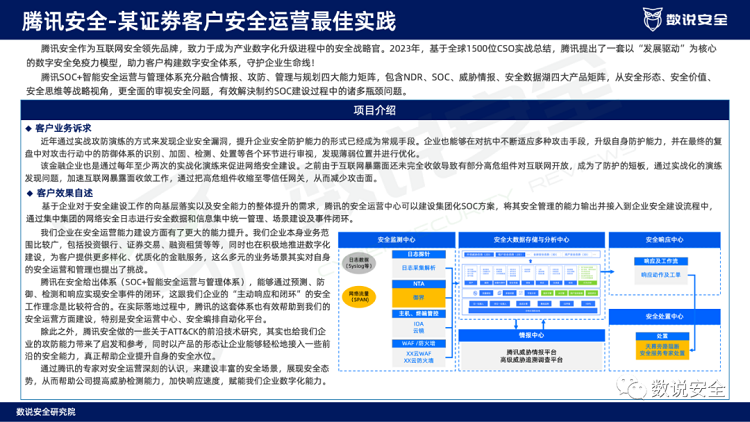Select the 网络流量 (SPAN) yellow oval
Viewport: 750px width, 422px height.
click(x=360, y=296)
